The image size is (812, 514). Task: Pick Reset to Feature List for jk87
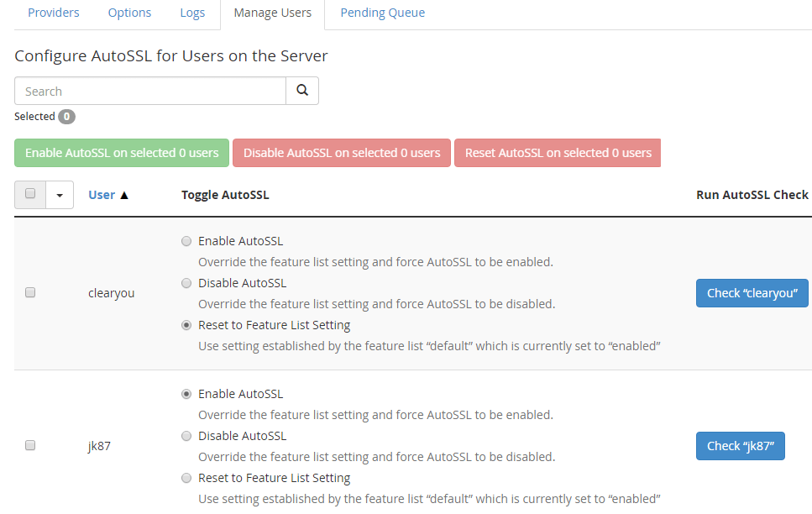[186, 478]
